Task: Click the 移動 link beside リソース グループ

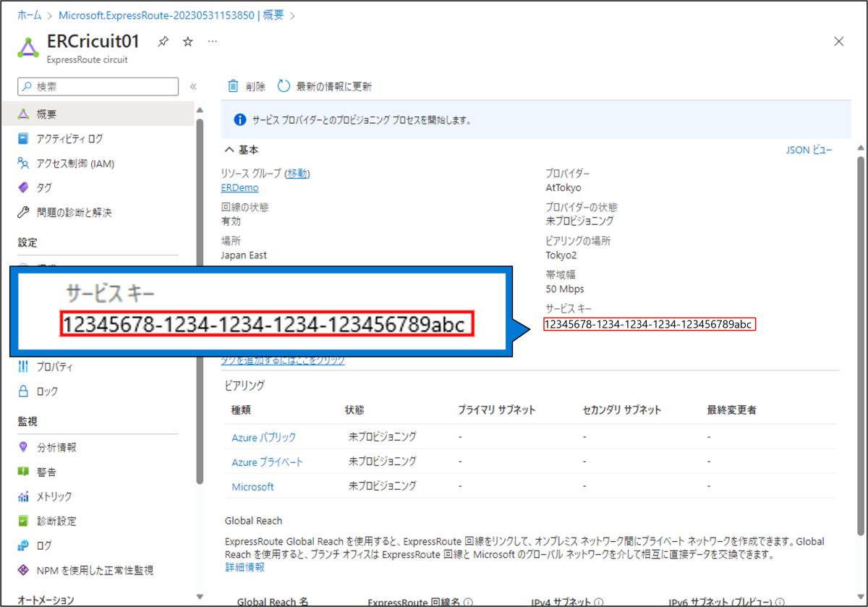Action: pos(297,174)
